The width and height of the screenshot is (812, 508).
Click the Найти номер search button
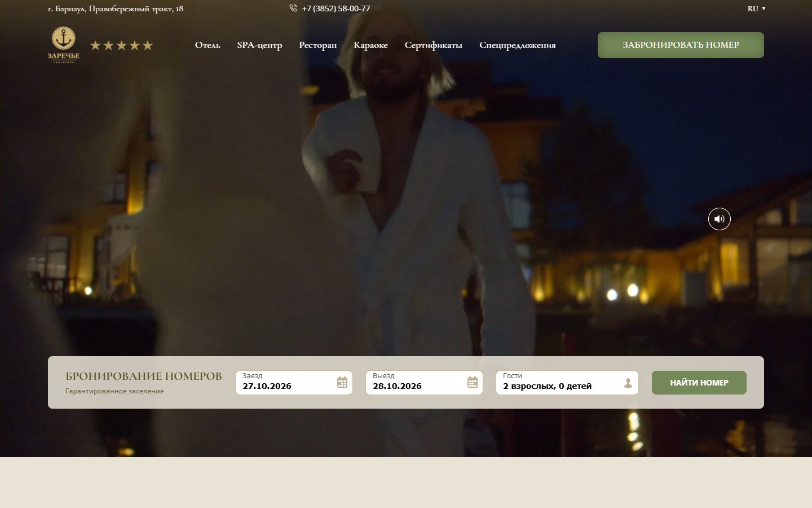[699, 383]
